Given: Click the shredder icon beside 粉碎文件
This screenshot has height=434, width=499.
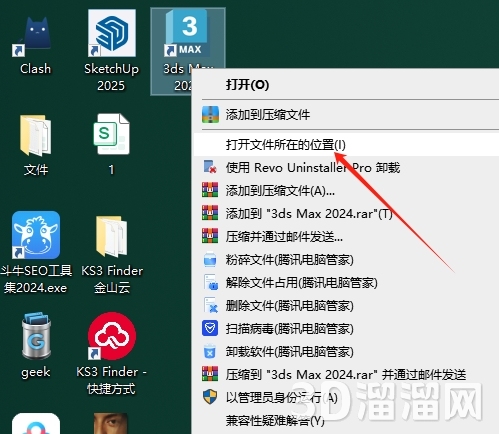Looking at the screenshot, I should [210, 259].
